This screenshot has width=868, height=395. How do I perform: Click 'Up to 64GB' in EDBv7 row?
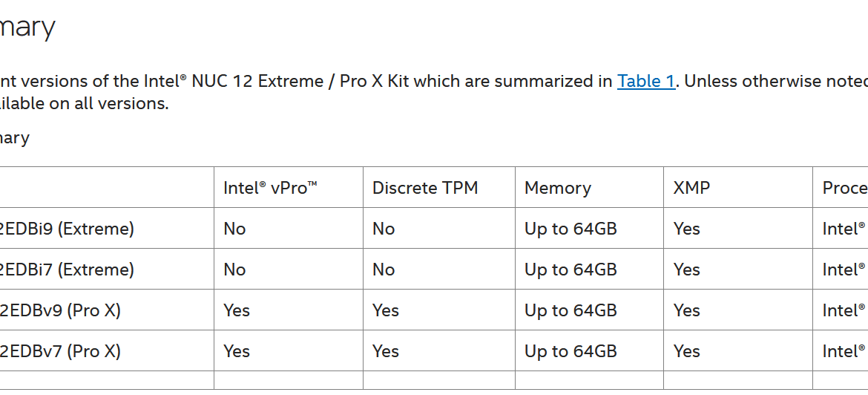coord(571,351)
